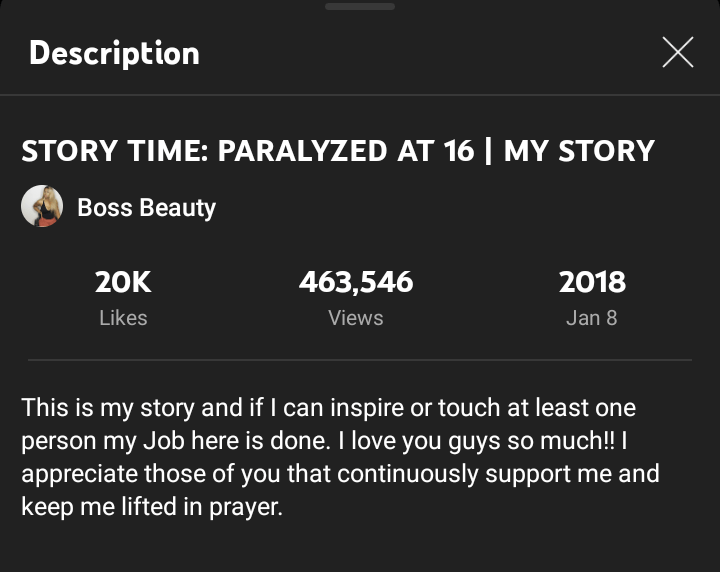Select the 20K like count
The width and height of the screenshot is (720, 572).
pyautogui.click(x=123, y=282)
